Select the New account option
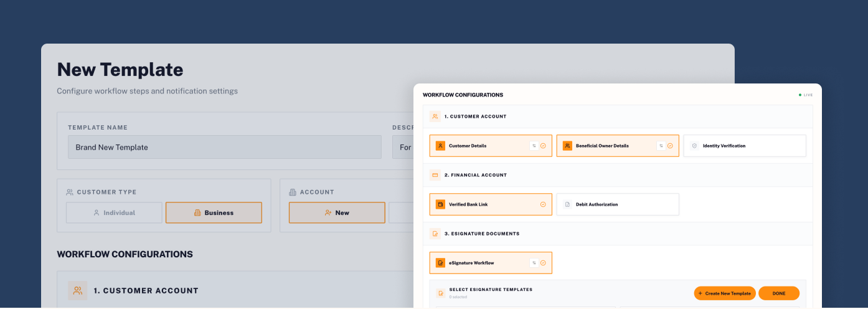Image resolution: width=868 pixels, height=309 pixels. click(x=337, y=212)
